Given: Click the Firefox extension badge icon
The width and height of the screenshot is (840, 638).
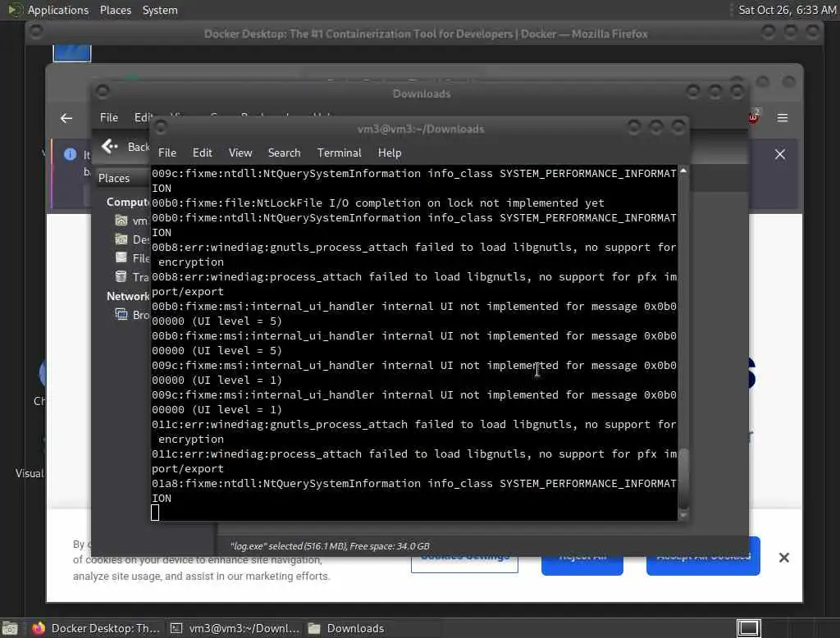Looking at the screenshot, I should pos(753,116).
